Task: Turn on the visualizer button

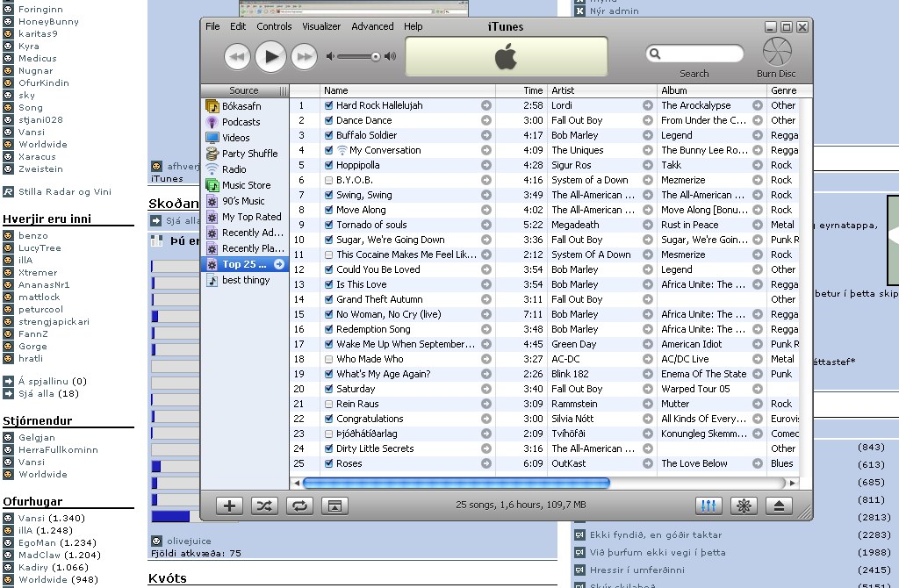Action: pyautogui.click(x=744, y=506)
